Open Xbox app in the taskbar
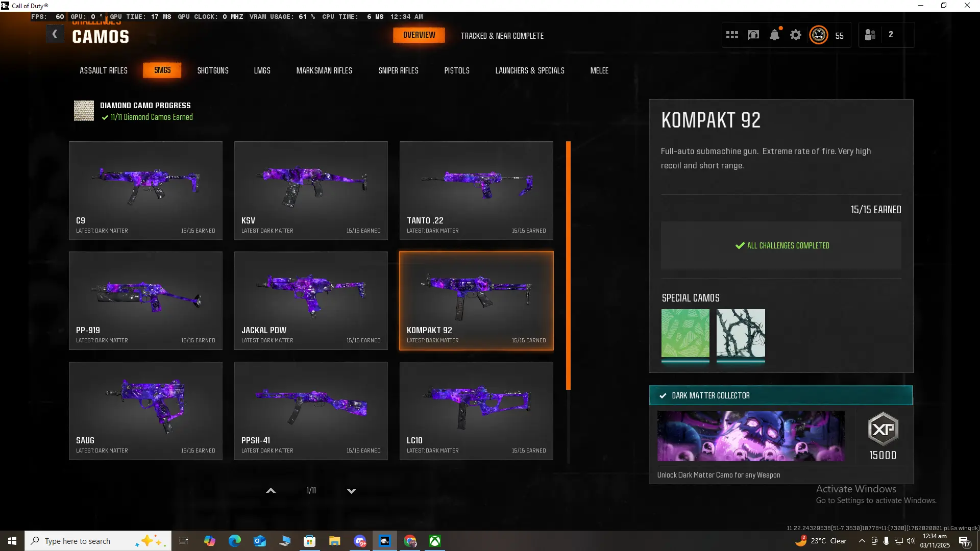Viewport: 980px width, 551px height. coord(435,541)
